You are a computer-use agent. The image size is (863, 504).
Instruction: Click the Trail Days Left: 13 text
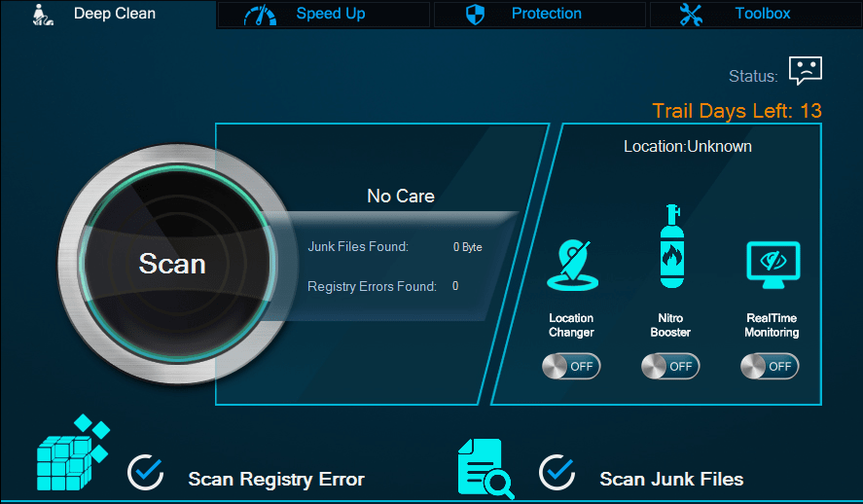pyautogui.click(x=737, y=111)
